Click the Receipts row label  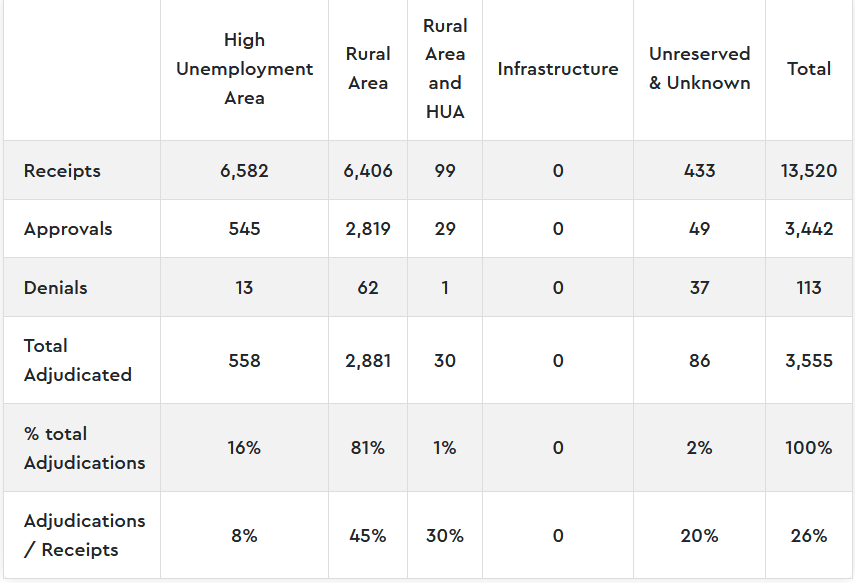(x=62, y=171)
